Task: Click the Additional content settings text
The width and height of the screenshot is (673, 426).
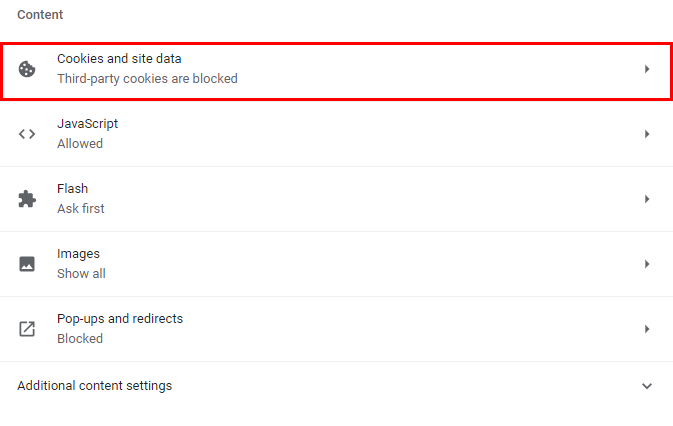Action: tap(95, 386)
